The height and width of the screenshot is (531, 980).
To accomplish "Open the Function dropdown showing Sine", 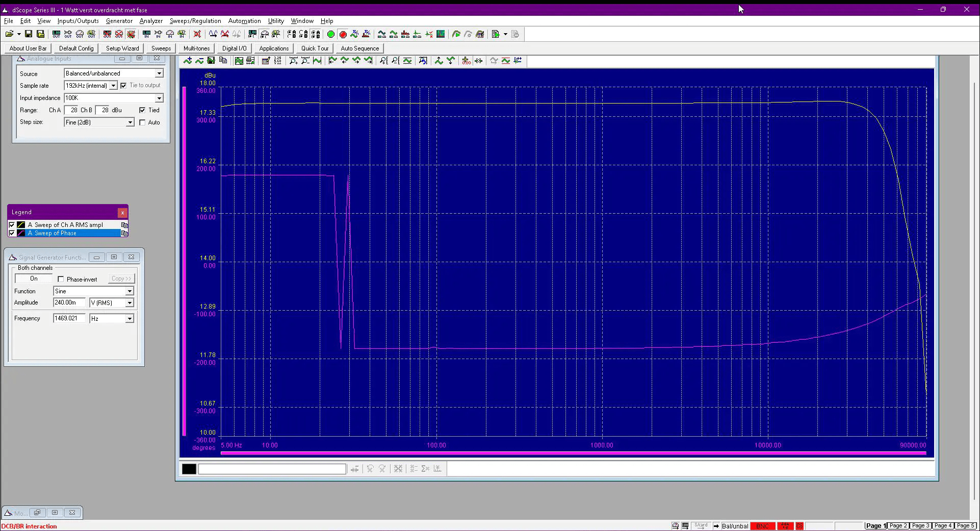I will (x=130, y=291).
